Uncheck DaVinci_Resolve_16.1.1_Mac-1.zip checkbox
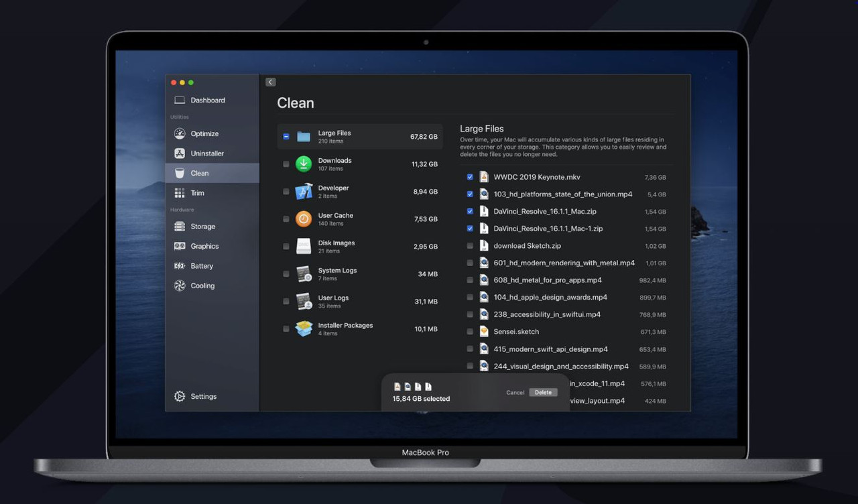This screenshot has width=858, height=504. pos(470,229)
